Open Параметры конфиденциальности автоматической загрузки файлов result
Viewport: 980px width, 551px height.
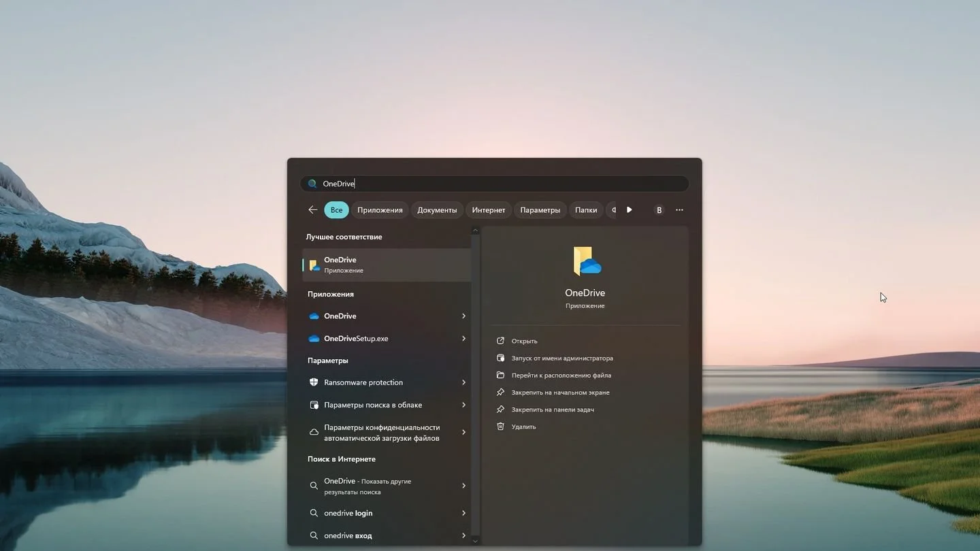coord(387,432)
